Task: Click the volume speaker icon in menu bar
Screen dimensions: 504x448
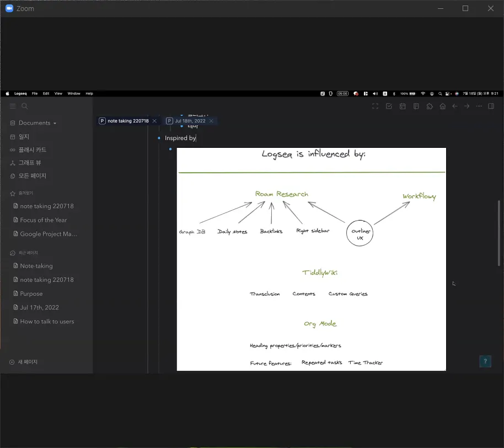Action: [375, 94]
